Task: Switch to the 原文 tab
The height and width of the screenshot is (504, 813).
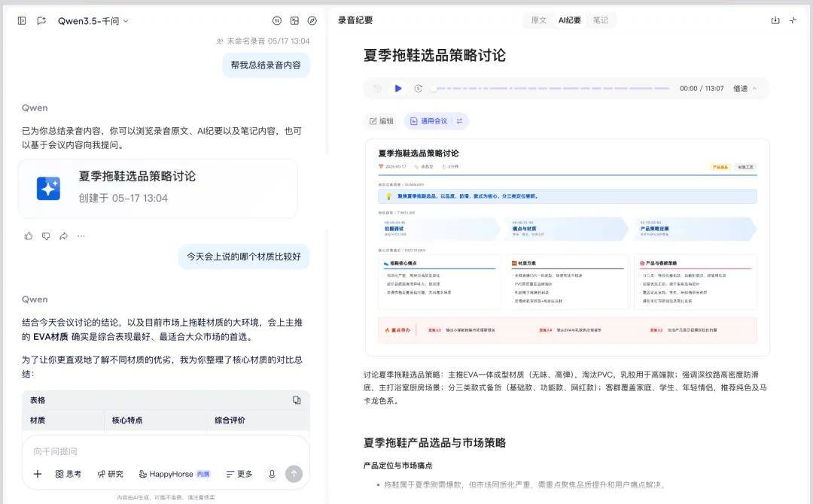Action: click(539, 20)
